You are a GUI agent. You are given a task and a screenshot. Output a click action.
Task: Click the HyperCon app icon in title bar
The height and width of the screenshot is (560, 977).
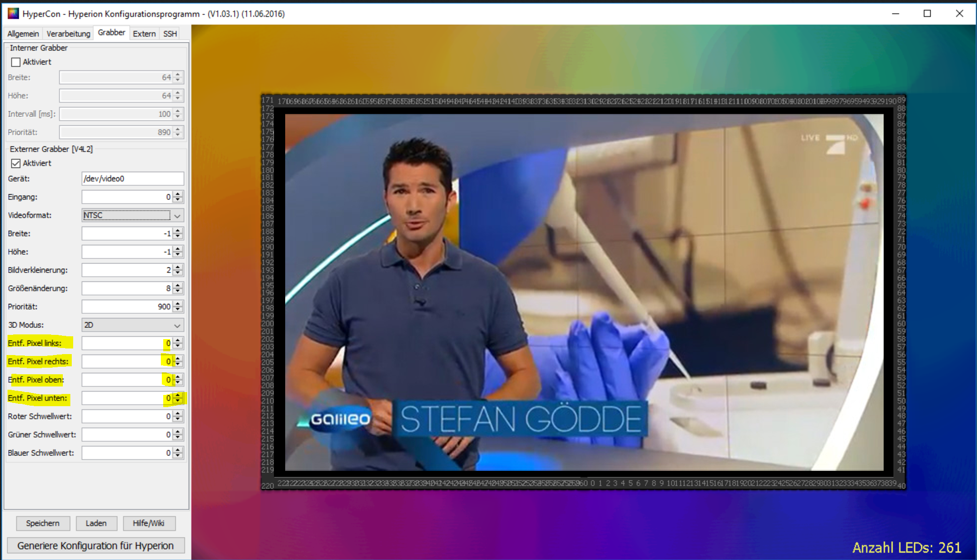[x=13, y=14]
